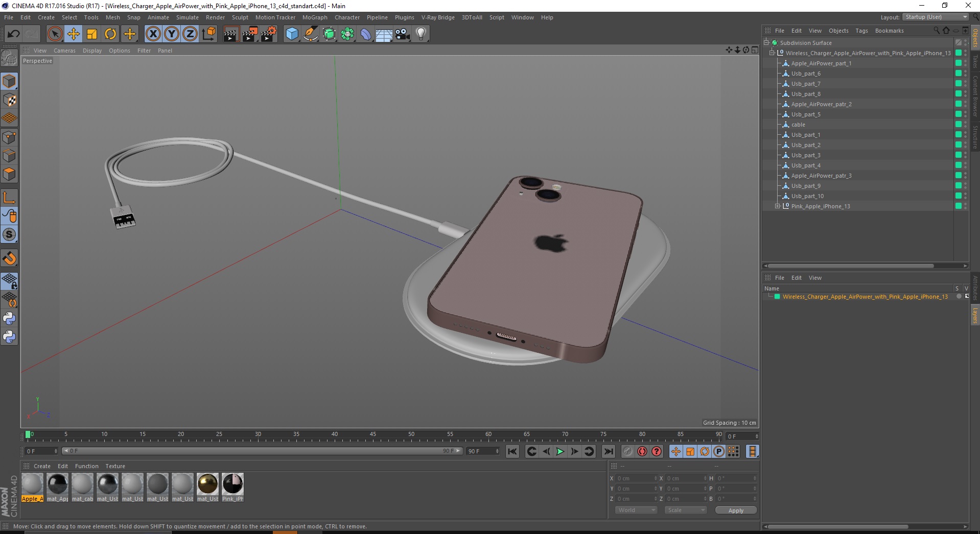Add a light object
Image resolution: width=980 pixels, height=534 pixels.
(421, 34)
